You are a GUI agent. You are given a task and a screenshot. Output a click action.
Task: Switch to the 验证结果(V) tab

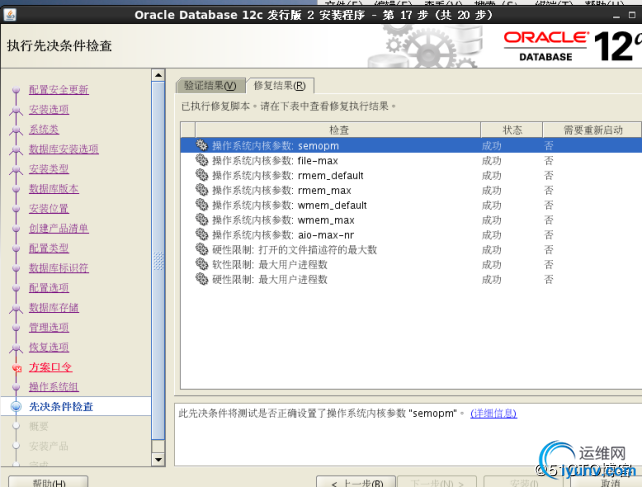point(210,86)
